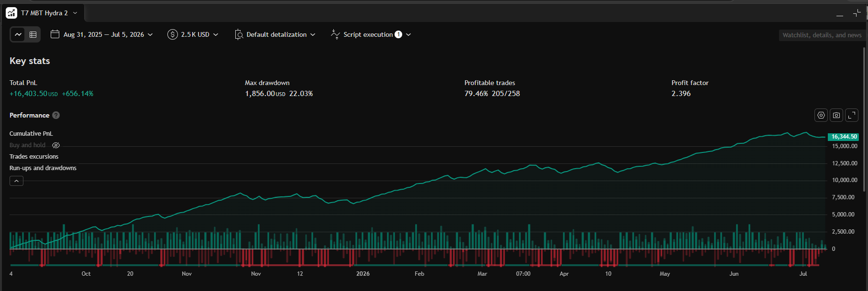Screen dimensions: 868x291
Task: Take a snapshot with the camera icon
Action: [836, 115]
